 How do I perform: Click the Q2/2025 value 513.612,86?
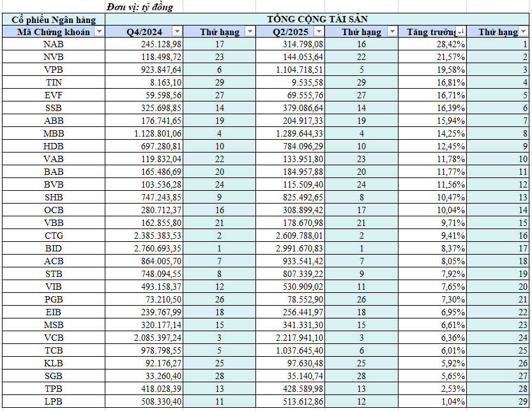point(290,402)
